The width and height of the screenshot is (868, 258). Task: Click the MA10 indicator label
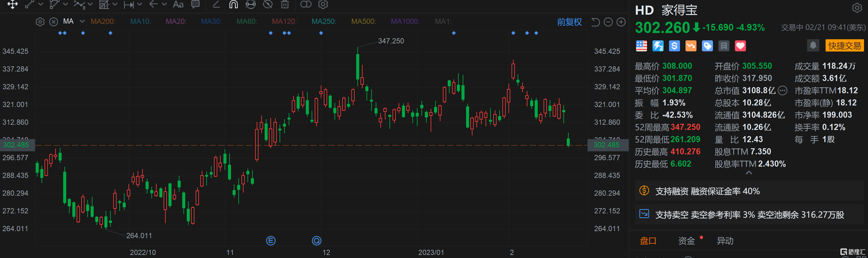[x=140, y=22]
